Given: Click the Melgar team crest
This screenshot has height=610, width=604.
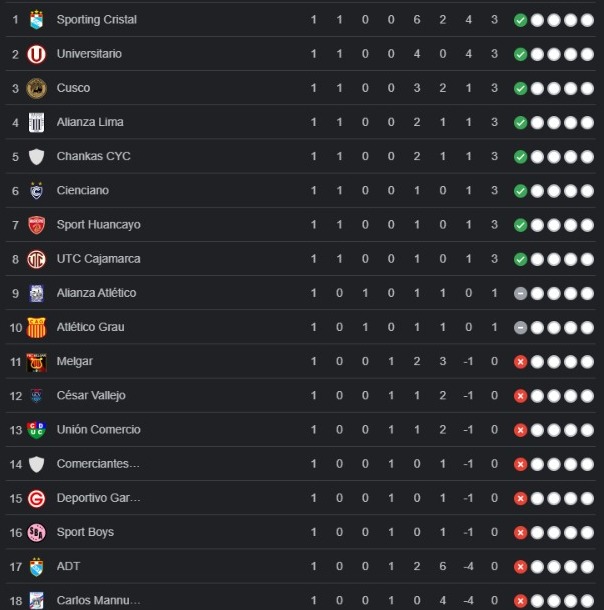Looking at the screenshot, I should click(x=36, y=361).
